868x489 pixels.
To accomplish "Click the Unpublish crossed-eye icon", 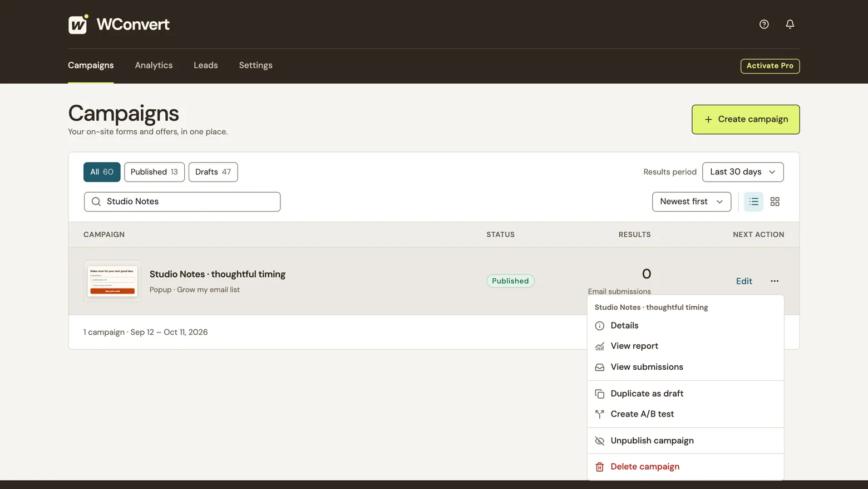I will (599, 441).
